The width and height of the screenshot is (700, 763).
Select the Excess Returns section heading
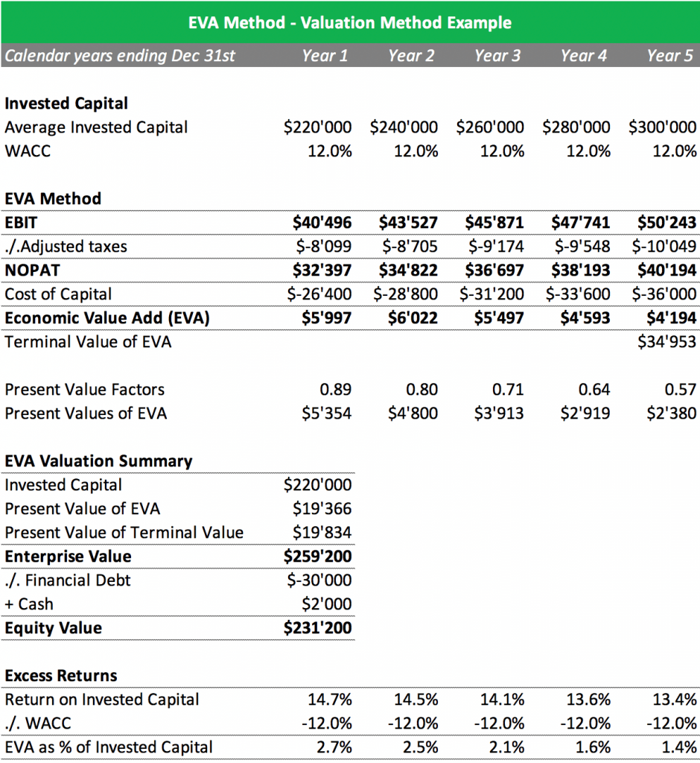pos(61,675)
